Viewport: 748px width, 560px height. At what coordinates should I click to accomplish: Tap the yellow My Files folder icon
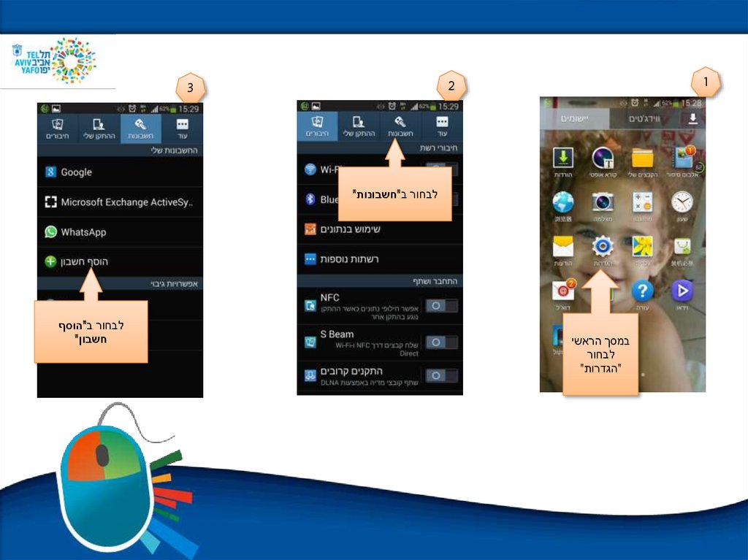click(642, 158)
